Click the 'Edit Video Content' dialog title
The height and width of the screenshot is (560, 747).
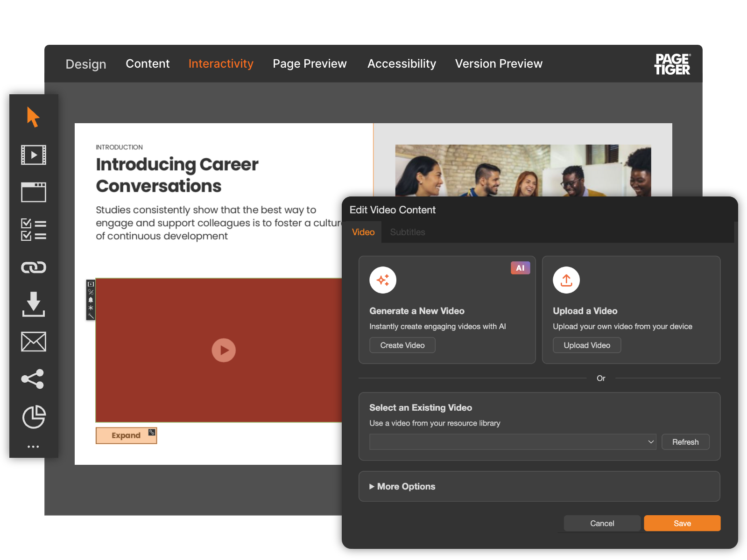coord(393,210)
